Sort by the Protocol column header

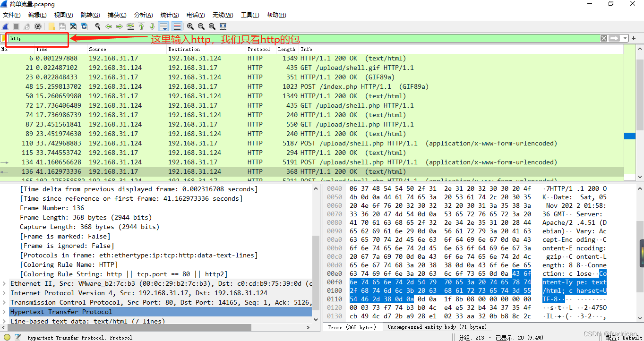pos(261,49)
